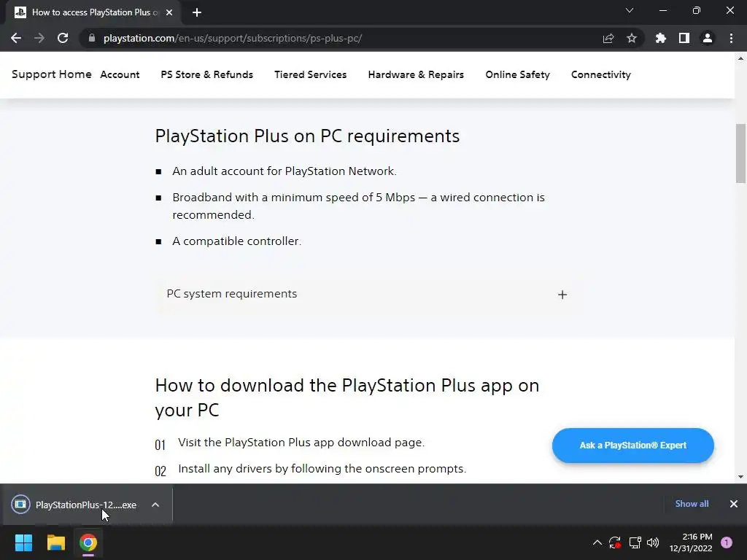Click 'An adult account for PlayStation Network.' text
The image size is (747, 560).
tap(285, 171)
